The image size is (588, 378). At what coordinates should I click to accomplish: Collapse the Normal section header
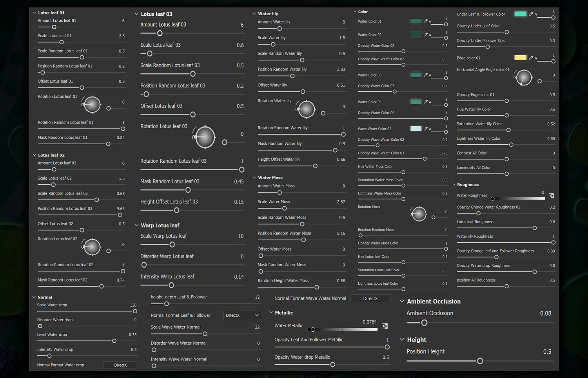[34, 297]
